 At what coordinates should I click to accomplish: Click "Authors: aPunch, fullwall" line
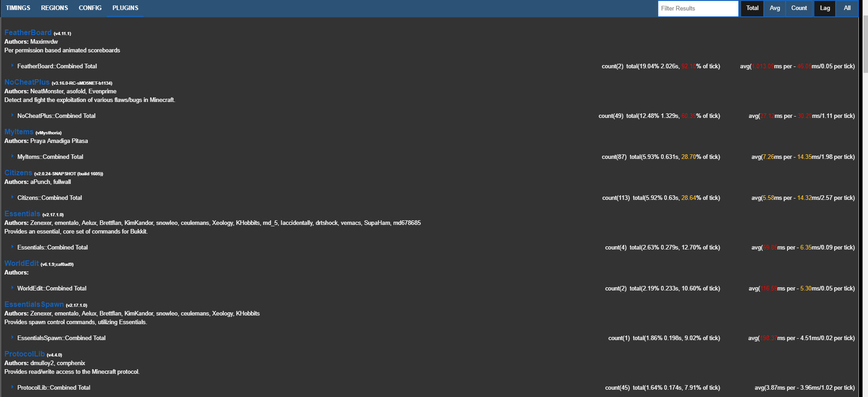pyautogui.click(x=38, y=182)
